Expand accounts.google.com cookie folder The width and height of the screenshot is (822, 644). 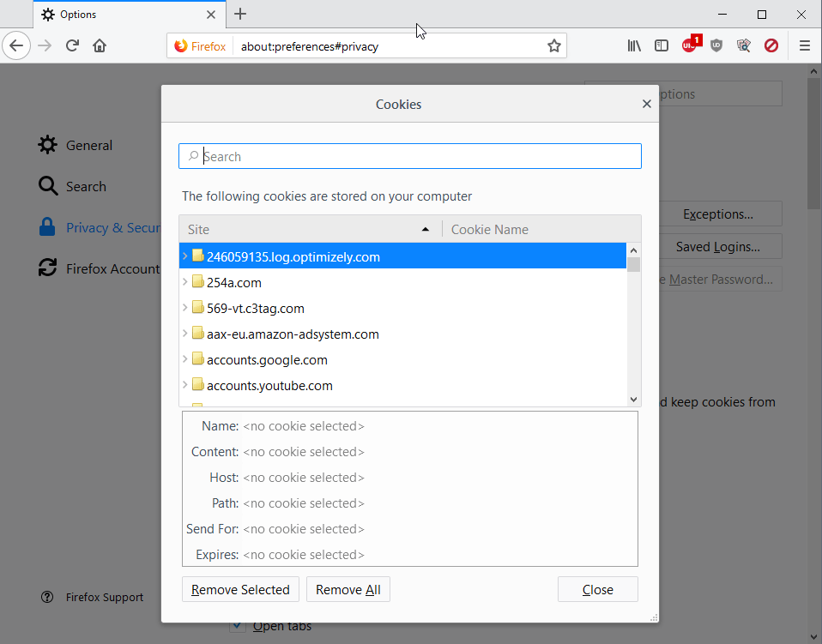tap(185, 359)
